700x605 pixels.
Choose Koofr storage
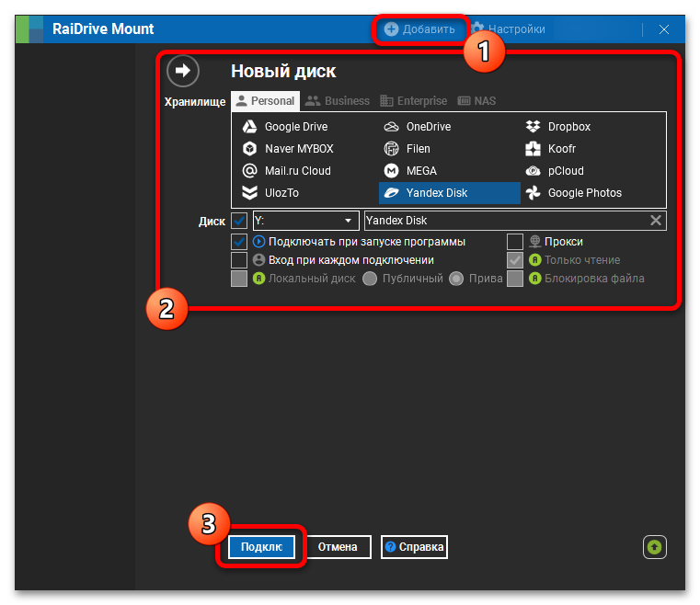point(551,149)
